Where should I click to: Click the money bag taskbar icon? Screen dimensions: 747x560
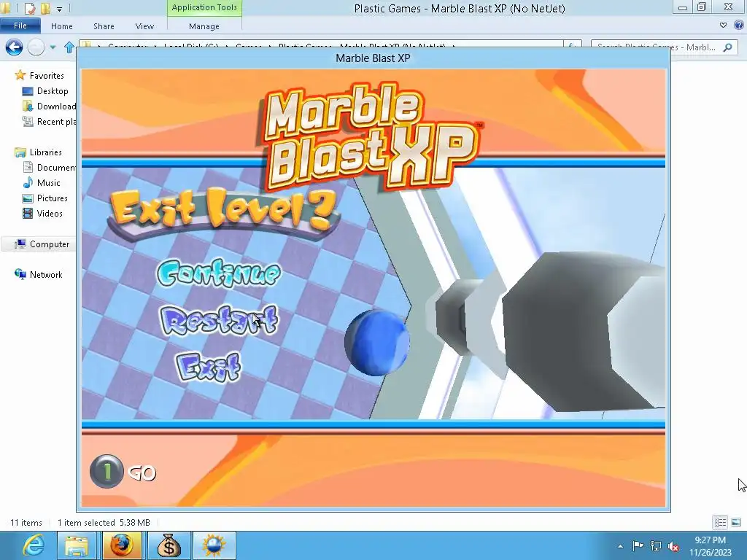pyautogui.click(x=169, y=545)
